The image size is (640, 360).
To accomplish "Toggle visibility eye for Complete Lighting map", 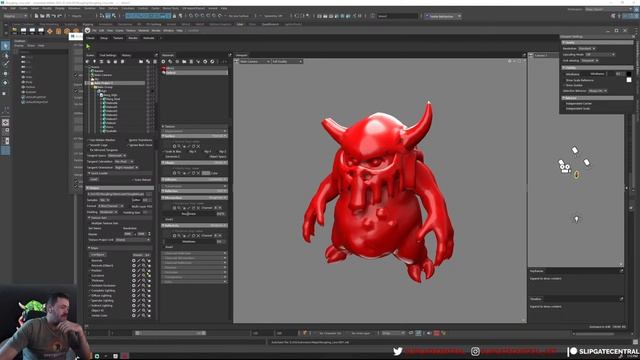I will tap(133, 291).
